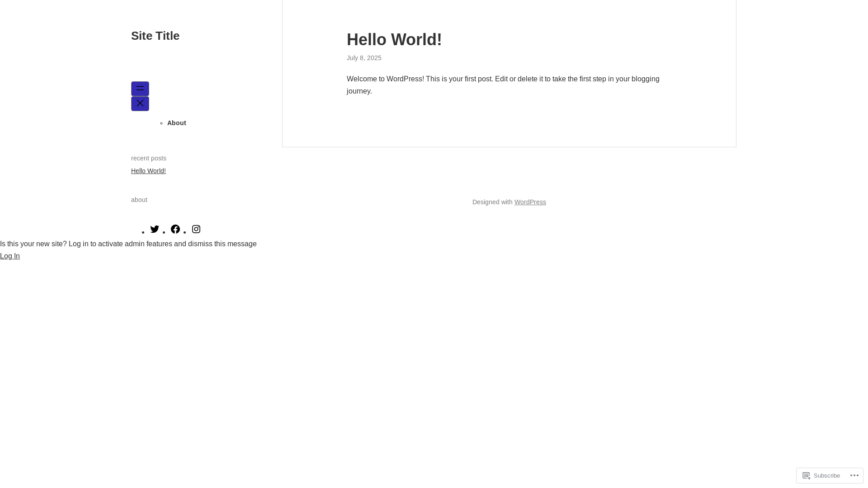The width and height of the screenshot is (868, 488).
Task: Open the hamburger navigation menu
Action: point(140,89)
